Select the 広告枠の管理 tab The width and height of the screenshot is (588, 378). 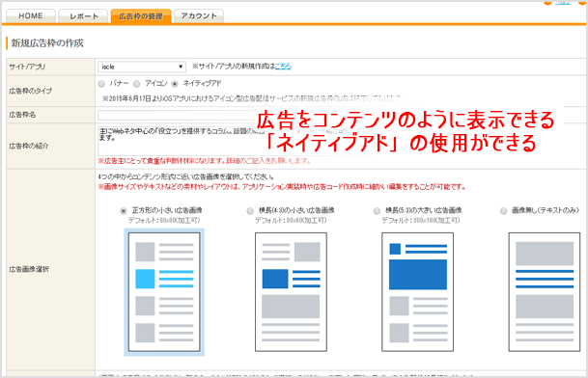click(141, 16)
